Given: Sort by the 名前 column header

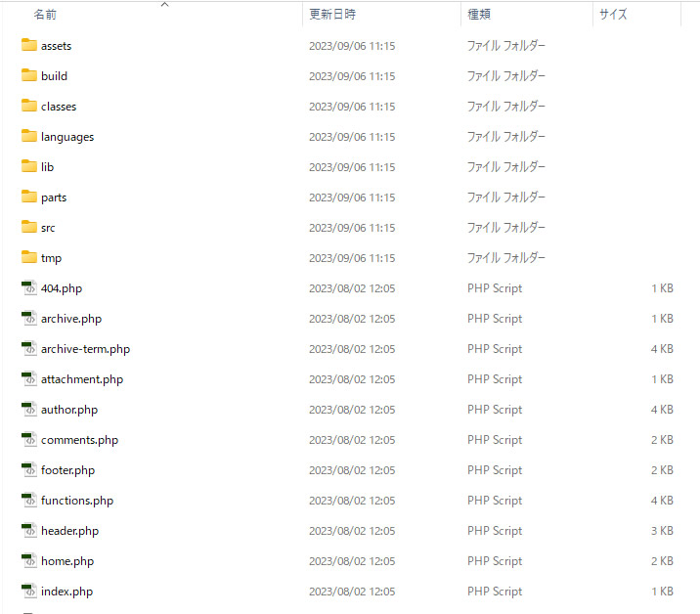Looking at the screenshot, I should coord(45,16).
